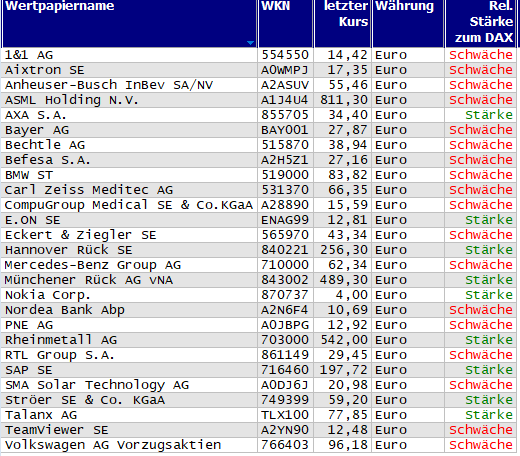Screen dimensions: 520x456
Task: Select Hannover Rück SE price 256,30
Action: [x=344, y=250]
